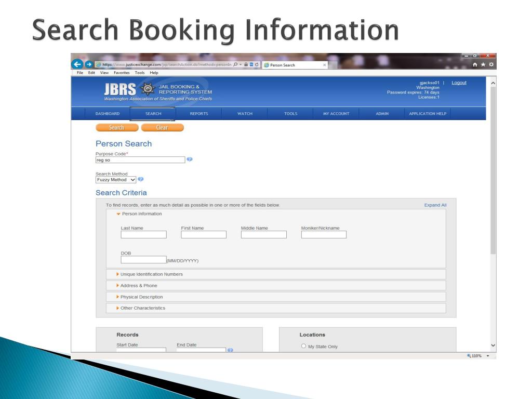The height and width of the screenshot is (399, 532).
Task: Click the DOB input field
Action: (x=143, y=260)
